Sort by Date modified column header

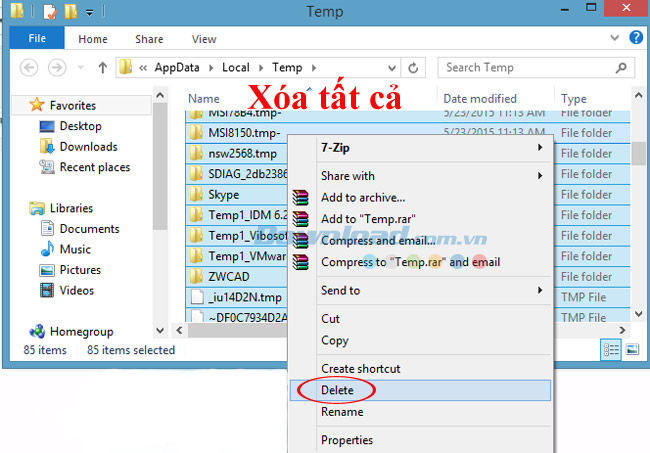tap(480, 99)
